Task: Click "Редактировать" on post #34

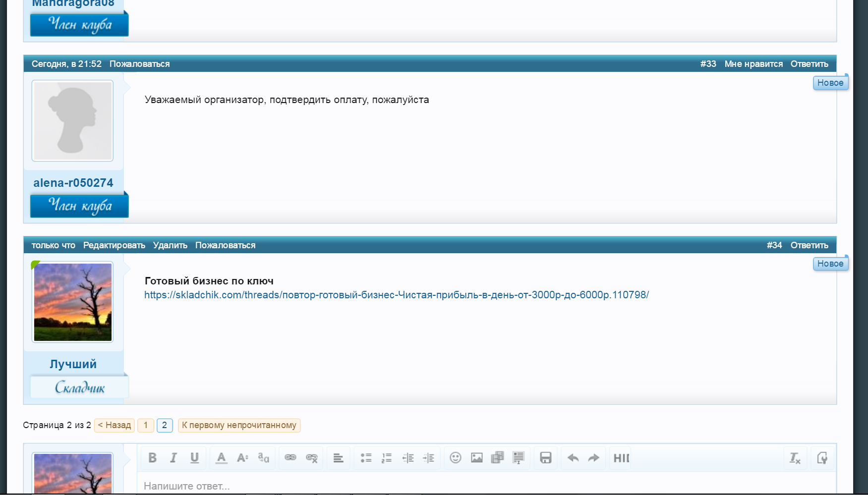Action: (114, 245)
